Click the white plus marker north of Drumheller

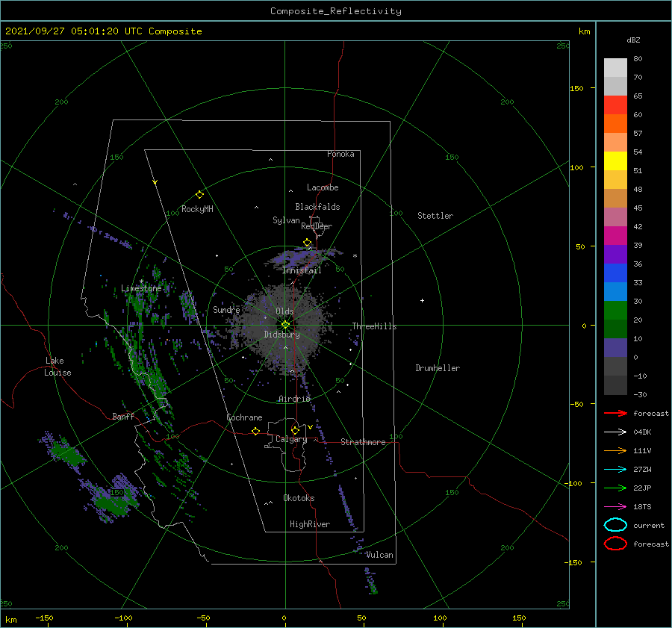pyautogui.click(x=422, y=300)
